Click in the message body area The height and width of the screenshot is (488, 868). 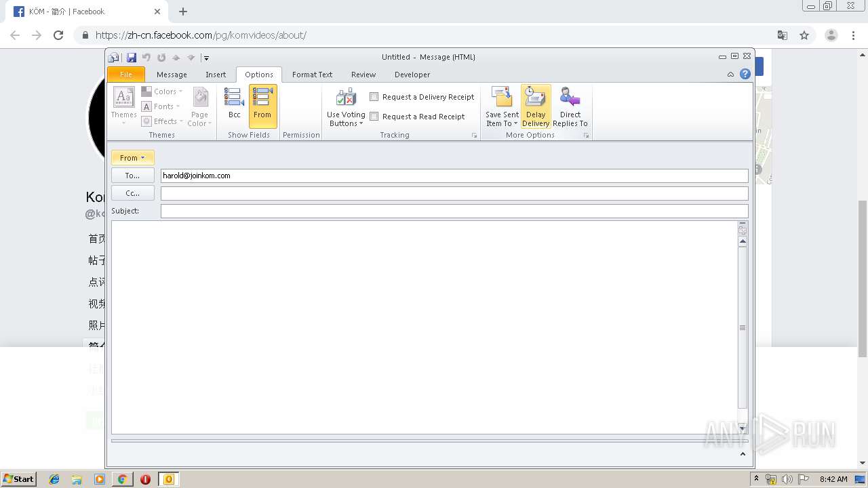(425, 327)
